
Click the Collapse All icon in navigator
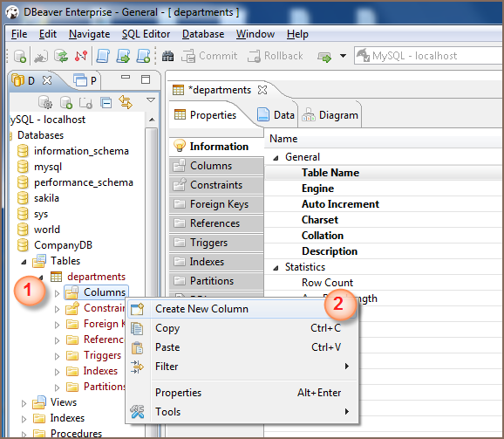pyautogui.click(x=106, y=103)
